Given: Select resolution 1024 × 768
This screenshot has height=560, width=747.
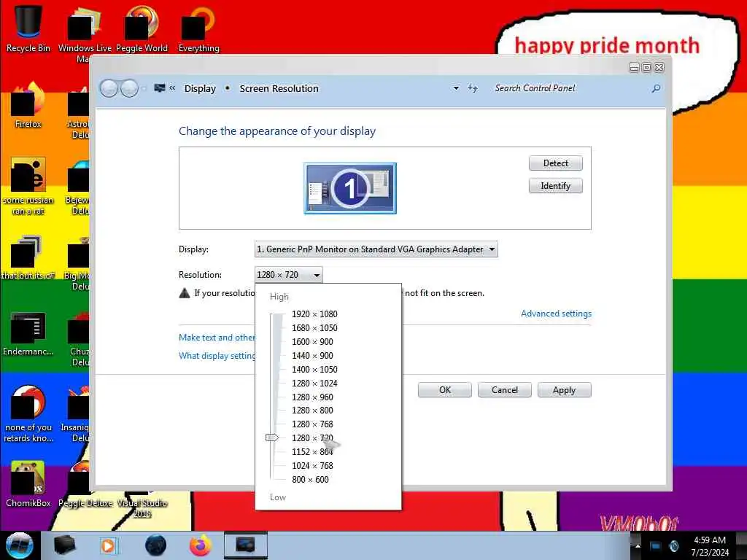Looking at the screenshot, I should click(312, 465).
